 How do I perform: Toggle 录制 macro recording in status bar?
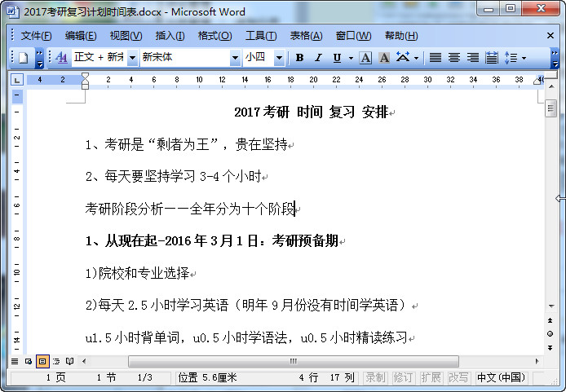(375, 377)
